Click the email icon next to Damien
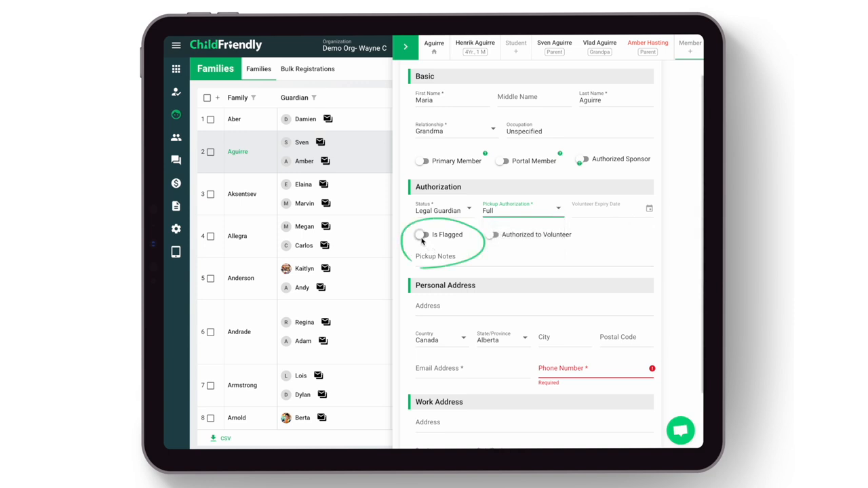The width and height of the screenshot is (868, 488). pyautogui.click(x=328, y=119)
